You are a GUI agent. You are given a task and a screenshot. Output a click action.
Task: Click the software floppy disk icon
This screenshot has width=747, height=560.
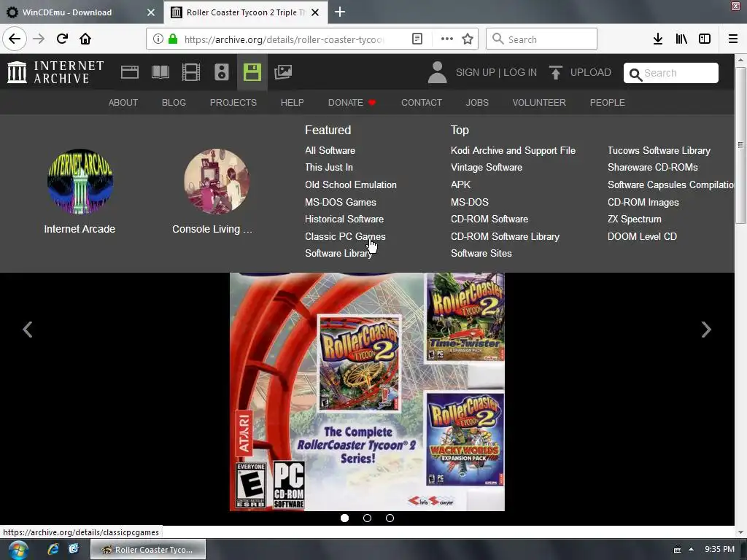coord(252,72)
